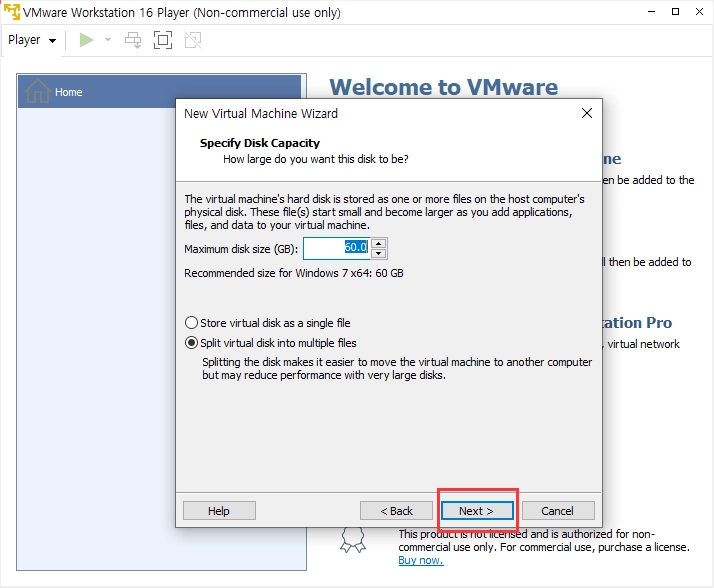Open the power options dropdown arrow next to the play icon
Image resolution: width=714 pixels, height=588 pixels.
tap(108, 40)
